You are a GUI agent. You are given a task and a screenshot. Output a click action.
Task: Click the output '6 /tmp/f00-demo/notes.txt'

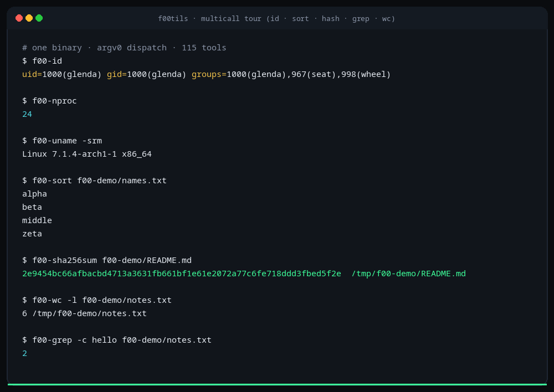(x=84, y=313)
